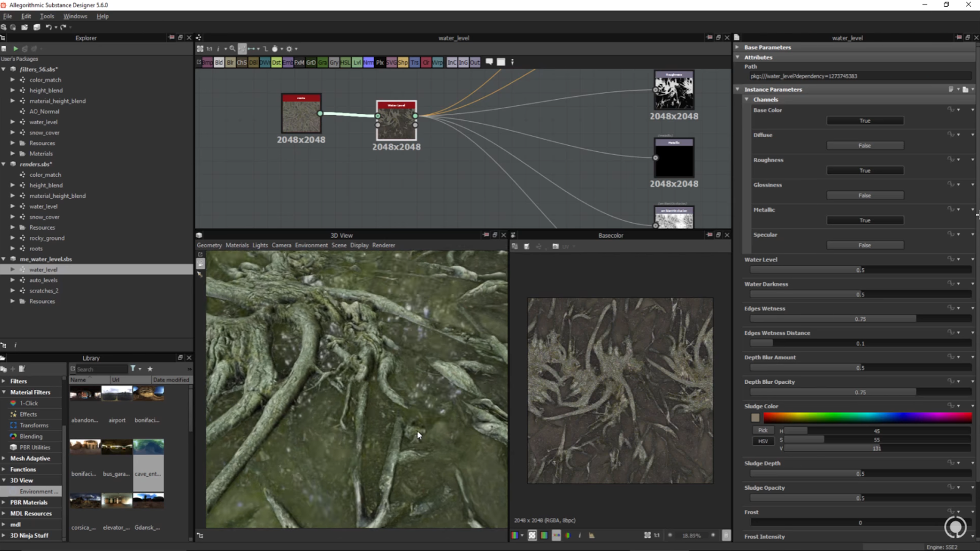This screenshot has height=551, width=980.
Task: Click the green play icon in Explorer
Action: pos(15,48)
